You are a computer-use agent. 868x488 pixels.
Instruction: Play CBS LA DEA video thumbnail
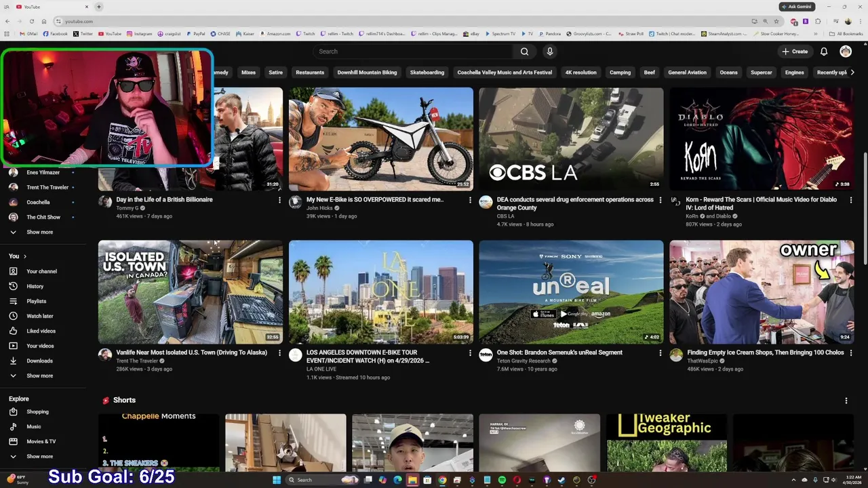(572, 139)
